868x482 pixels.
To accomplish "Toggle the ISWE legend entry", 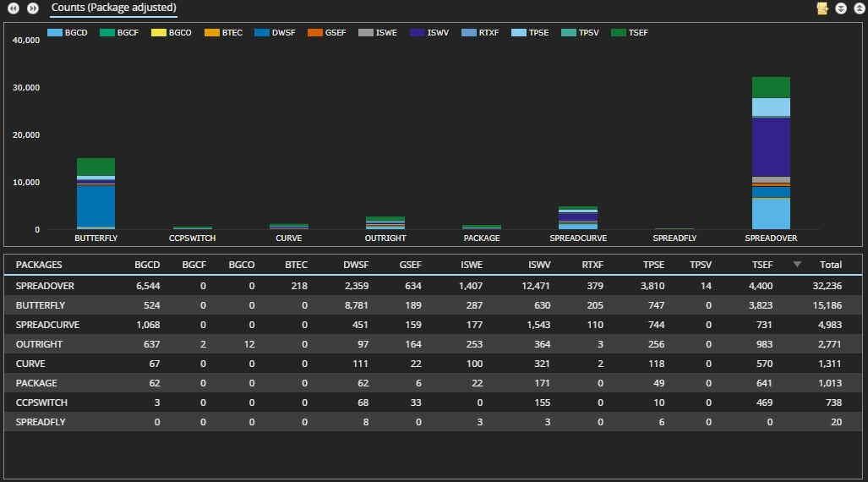I will (378, 33).
